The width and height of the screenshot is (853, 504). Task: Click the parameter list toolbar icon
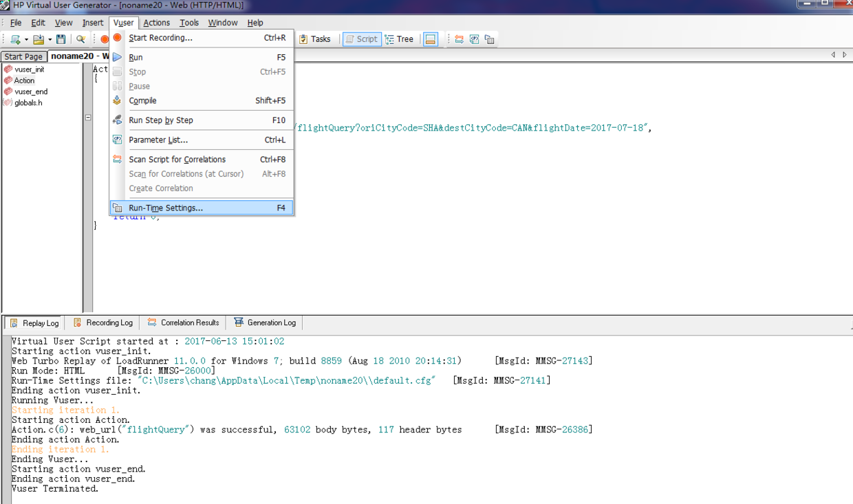pyautogui.click(x=474, y=39)
